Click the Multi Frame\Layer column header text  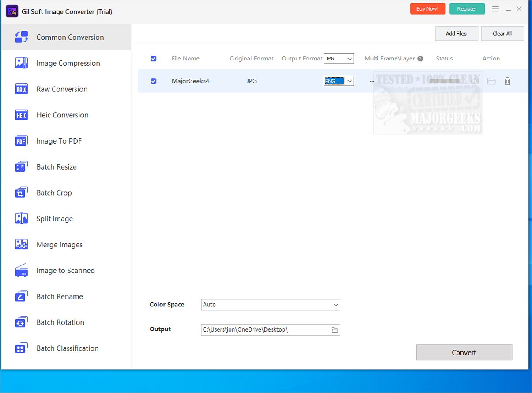click(390, 58)
